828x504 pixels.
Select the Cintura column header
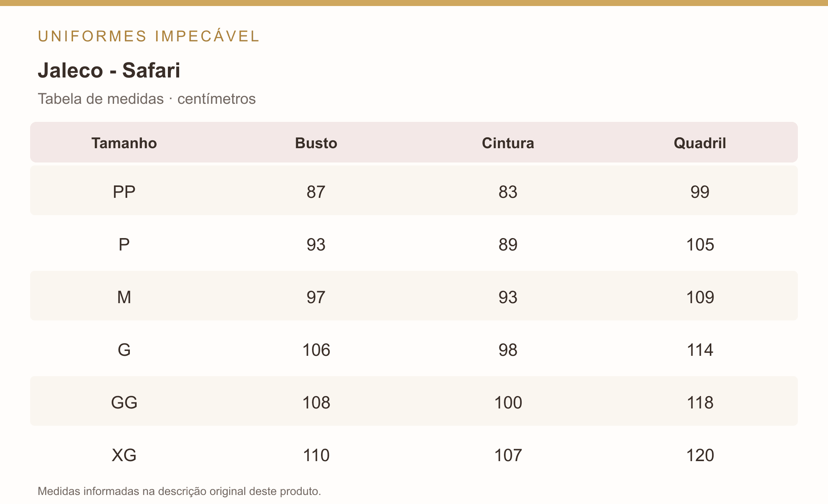[x=508, y=143]
